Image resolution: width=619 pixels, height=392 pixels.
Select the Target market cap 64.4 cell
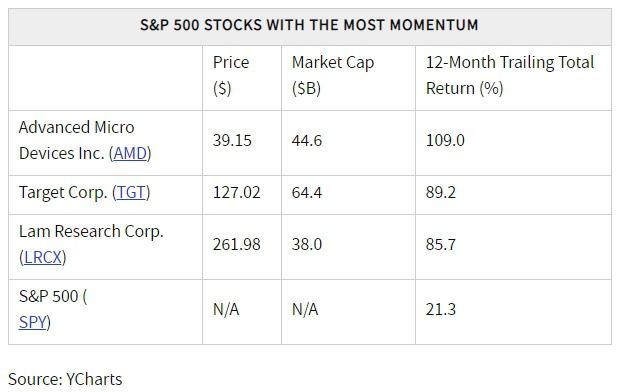pos(348,195)
